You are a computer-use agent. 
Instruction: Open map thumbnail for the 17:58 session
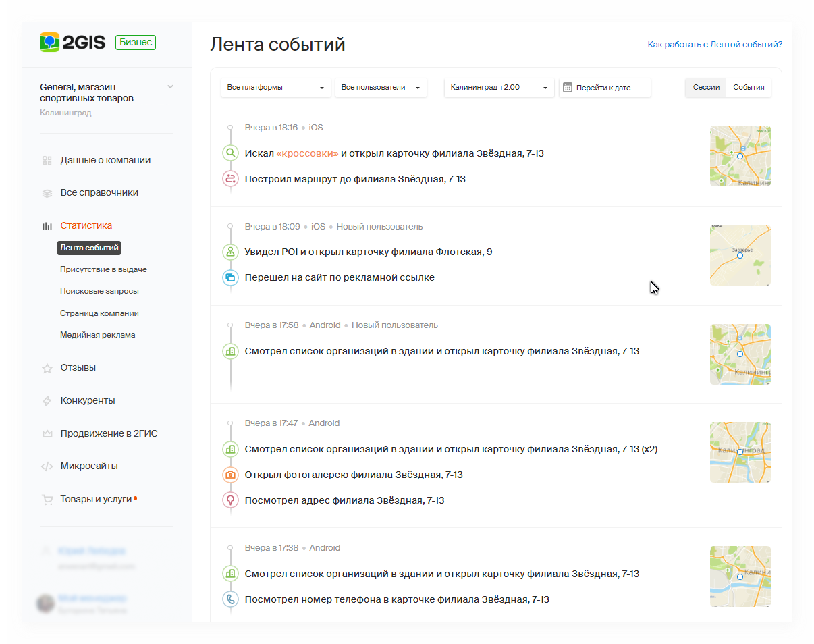740,354
